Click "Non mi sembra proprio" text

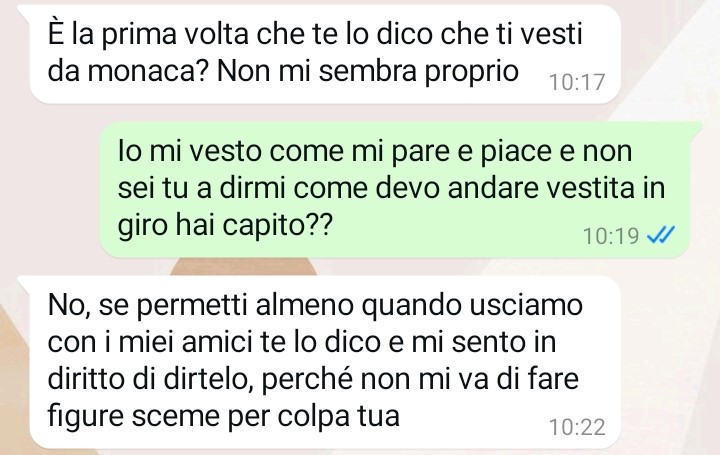tap(368, 73)
